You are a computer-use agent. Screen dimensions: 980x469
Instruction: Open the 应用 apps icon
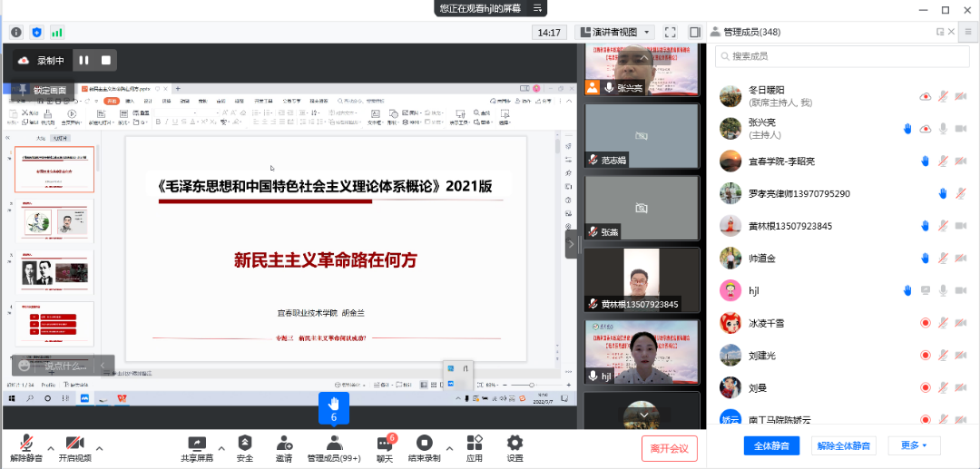click(x=474, y=444)
